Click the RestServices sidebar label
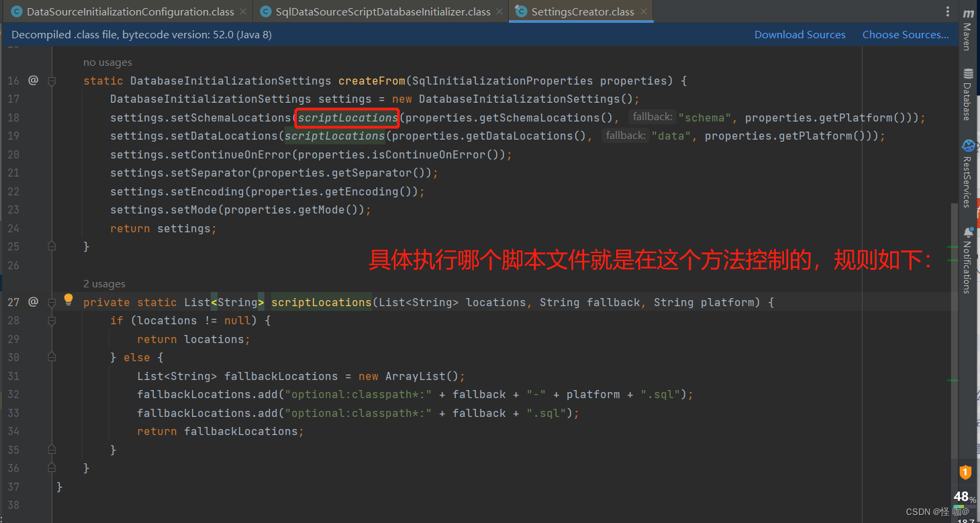This screenshot has height=523, width=980. pyautogui.click(x=967, y=182)
